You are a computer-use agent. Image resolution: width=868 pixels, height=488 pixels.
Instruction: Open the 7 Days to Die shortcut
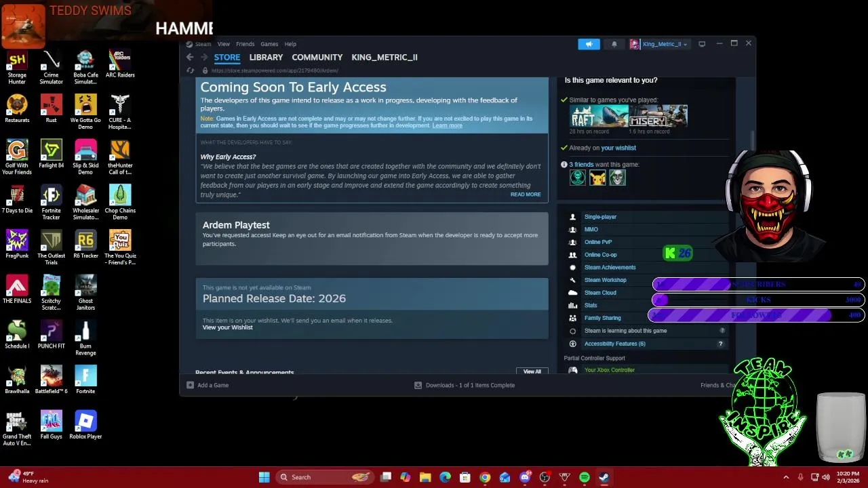click(17, 200)
